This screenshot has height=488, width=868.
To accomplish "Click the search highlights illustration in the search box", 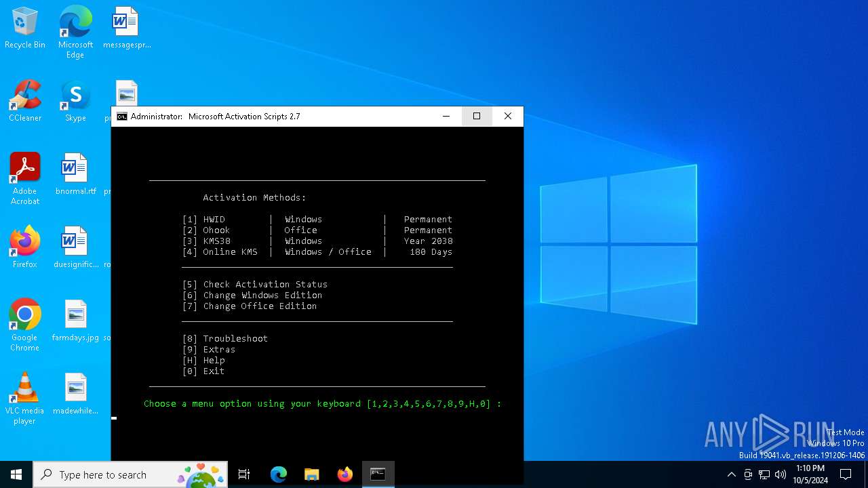I will coord(201,474).
